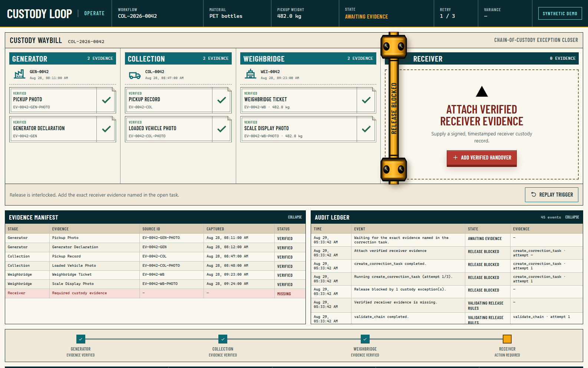Click the 45 events count in Audit Ledger
Screen dimensions: 588x368
[551, 217]
